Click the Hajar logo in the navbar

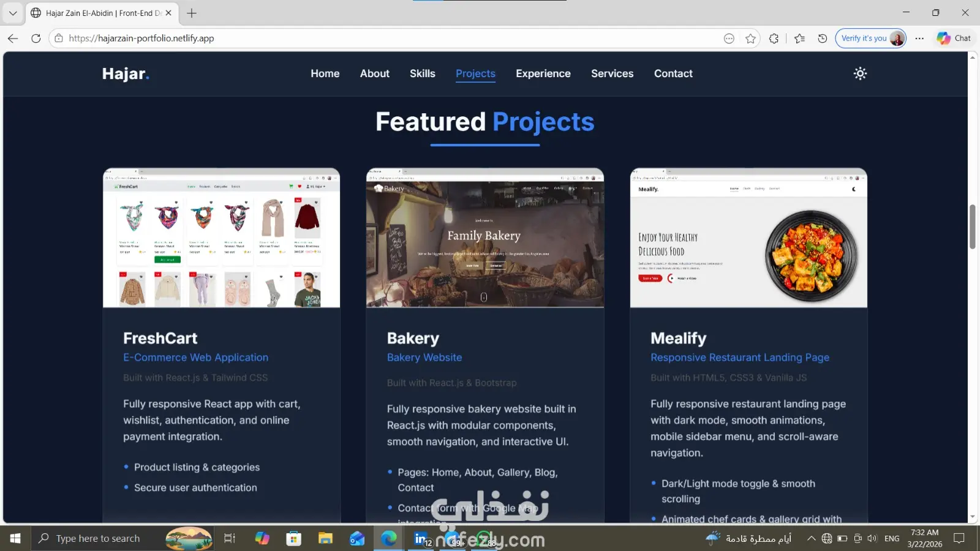pos(126,73)
